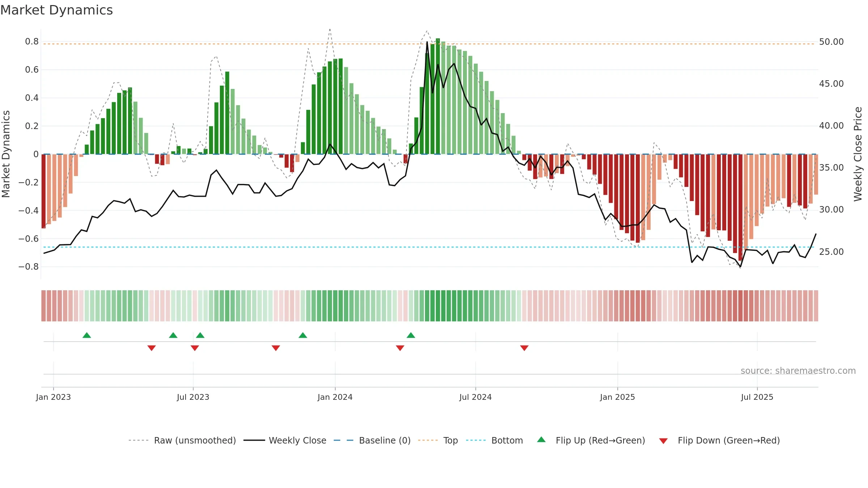868x488 pixels.
Task: Toggle Flip Down (Green→Red) legend entry
Action: [719, 440]
